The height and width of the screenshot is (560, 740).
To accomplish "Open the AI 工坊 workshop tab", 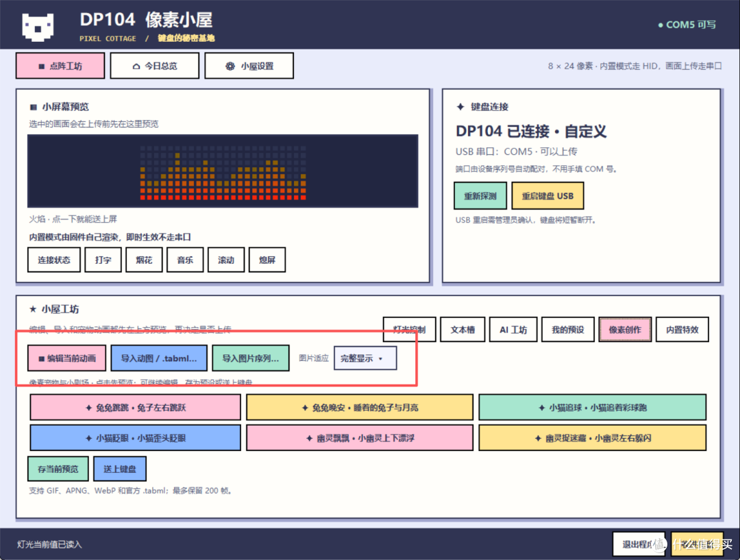I will (x=513, y=330).
